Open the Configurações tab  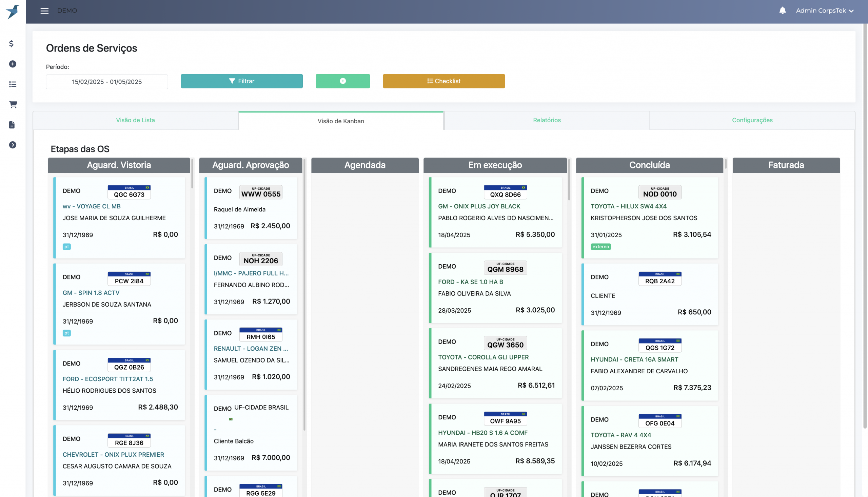pos(752,120)
